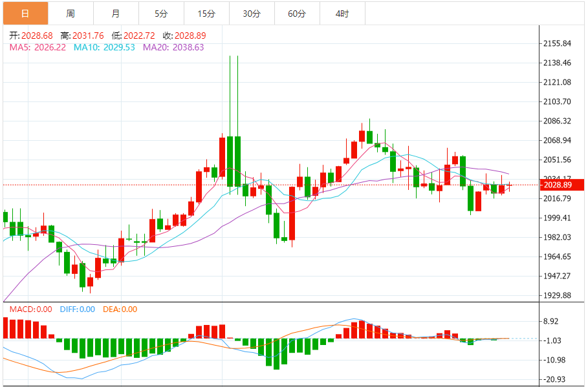Click the DEA: 0.00 indicator label
This screenshot has width=588, height=387.
click(120, 309)
